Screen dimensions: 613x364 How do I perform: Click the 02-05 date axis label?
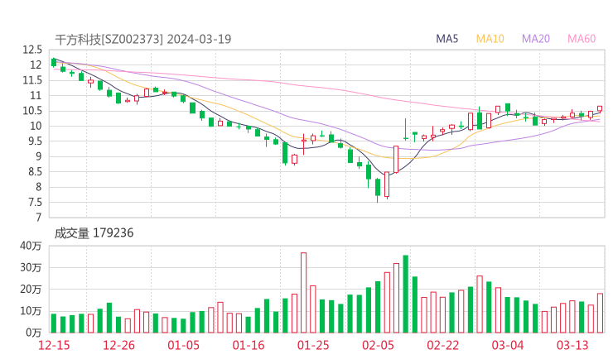[378, 345]
